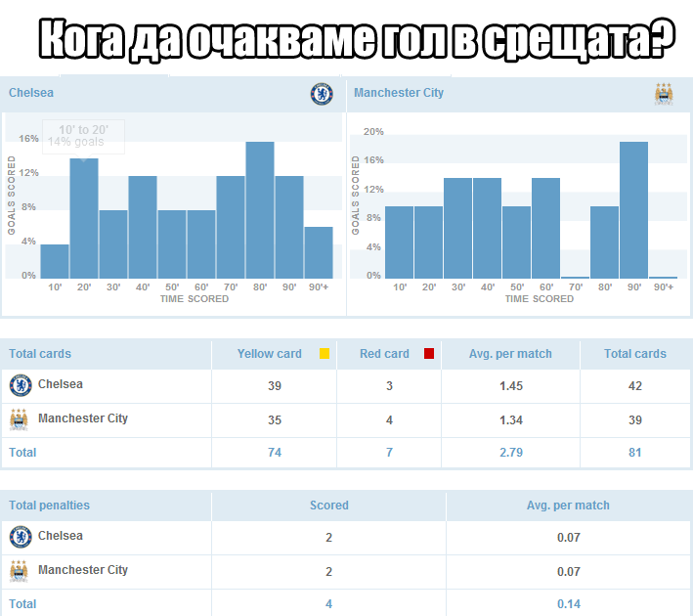Click Chelsea's yellow card count 39
Screen dimensions: 693x616
click(x=275, y=385)
